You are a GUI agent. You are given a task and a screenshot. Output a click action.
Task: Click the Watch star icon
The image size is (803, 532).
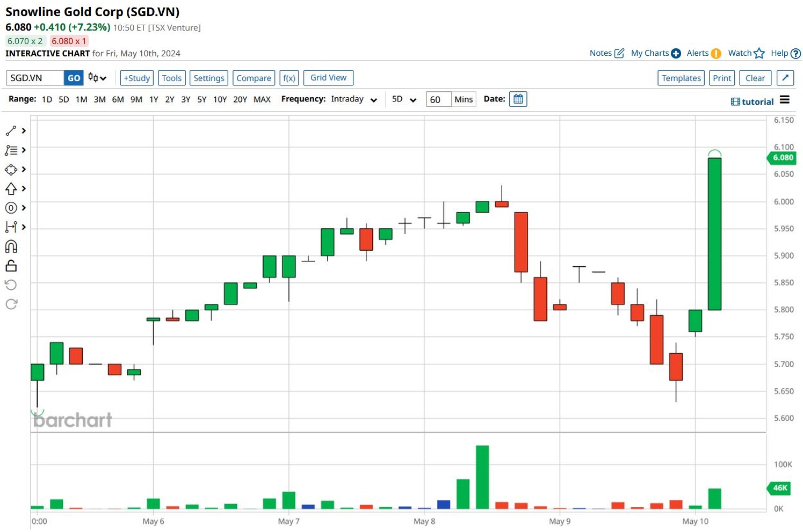[759, 53]
